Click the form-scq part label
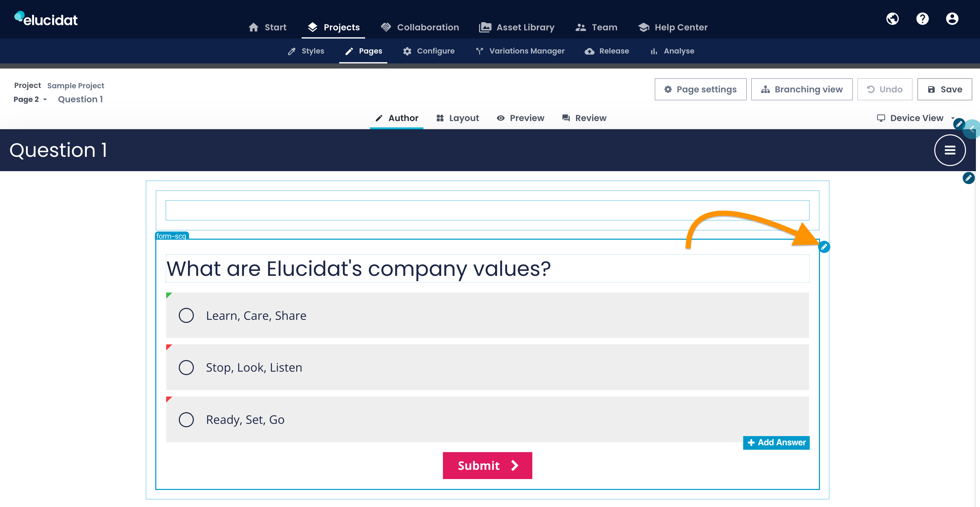 [x=172, y=236]
